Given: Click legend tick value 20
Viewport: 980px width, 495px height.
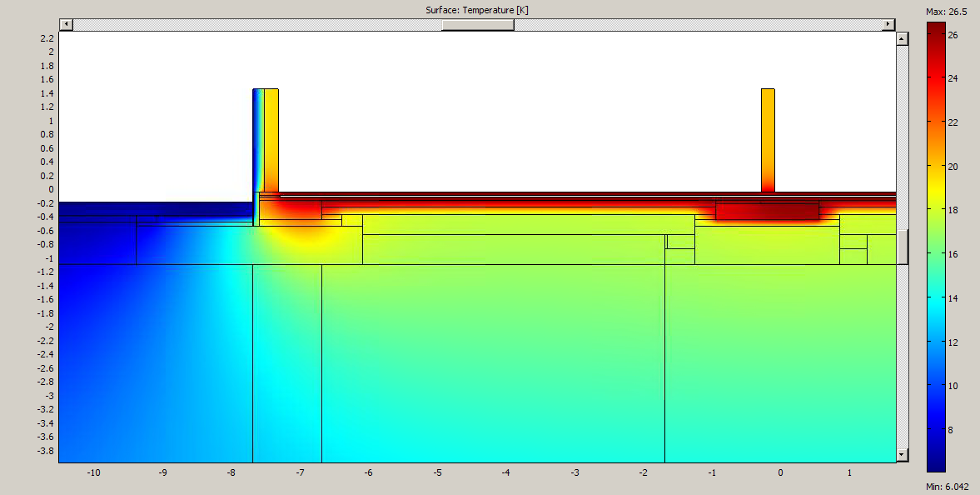Looking at the screenshot, I should 953,167.
